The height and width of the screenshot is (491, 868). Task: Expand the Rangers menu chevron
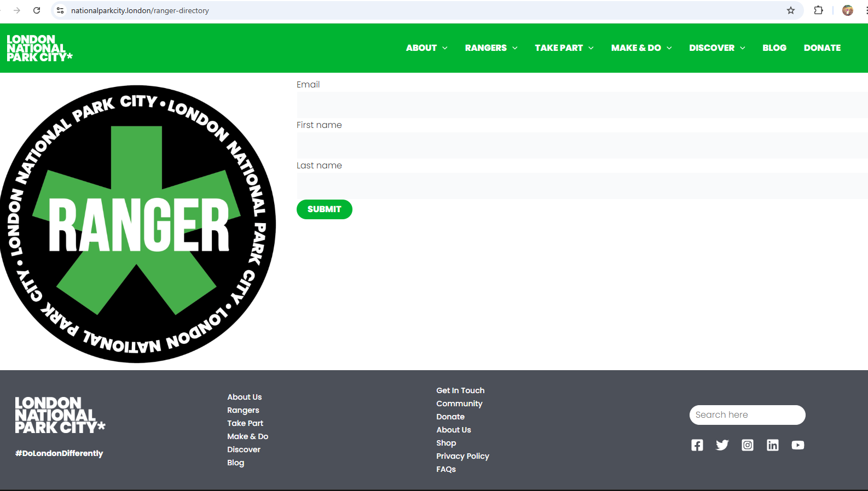tap(515, 48)
